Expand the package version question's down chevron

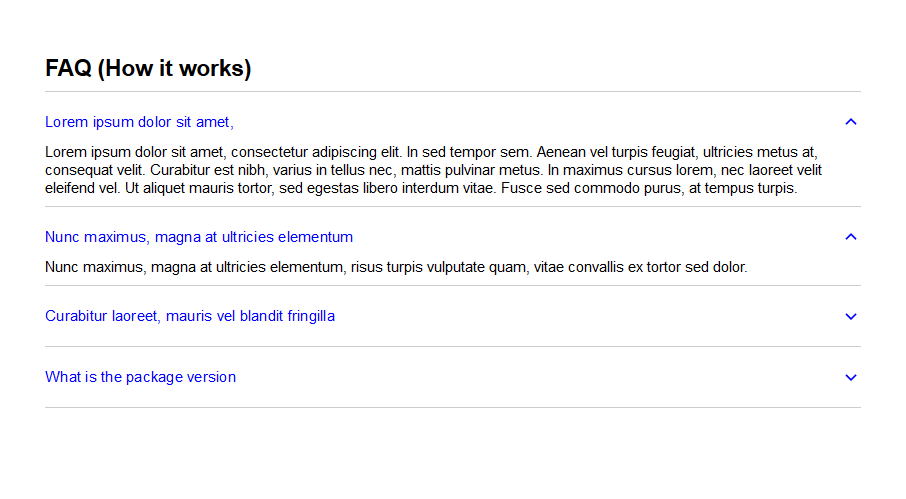click(x=851, y=378)
